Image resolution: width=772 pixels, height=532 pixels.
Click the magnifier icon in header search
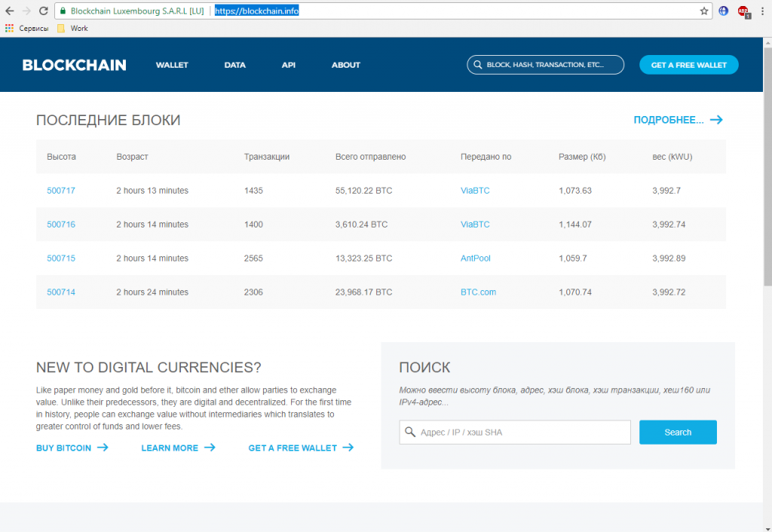coord(477,65)
